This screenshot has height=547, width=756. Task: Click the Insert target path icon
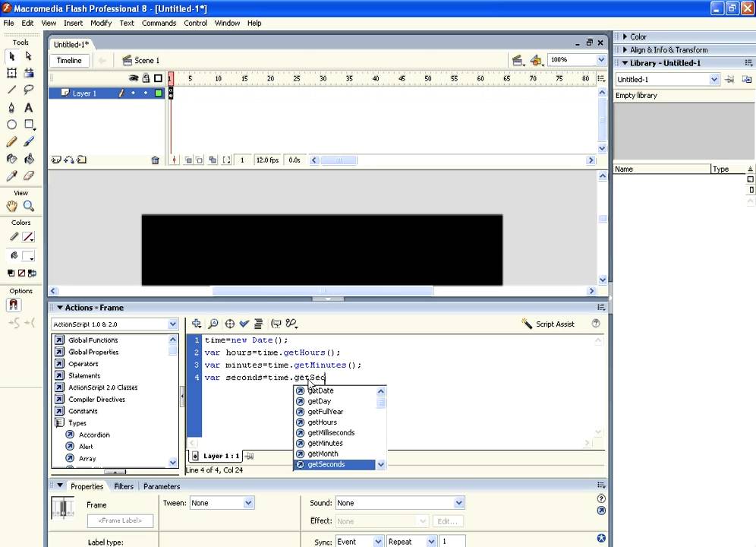tap(230, 324)
